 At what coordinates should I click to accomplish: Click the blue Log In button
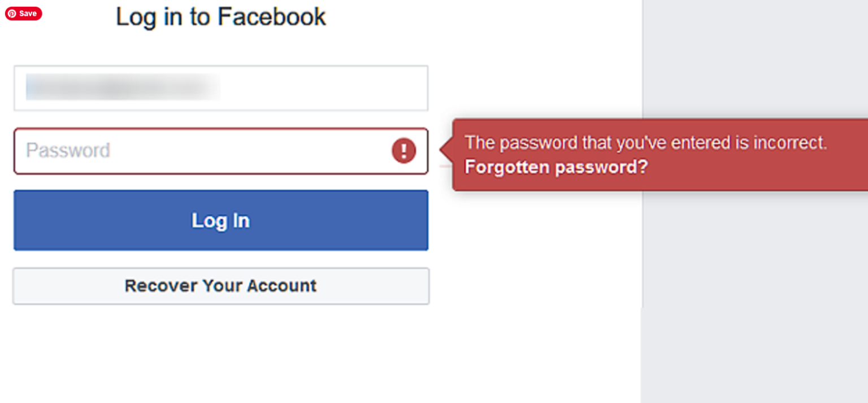221,220
